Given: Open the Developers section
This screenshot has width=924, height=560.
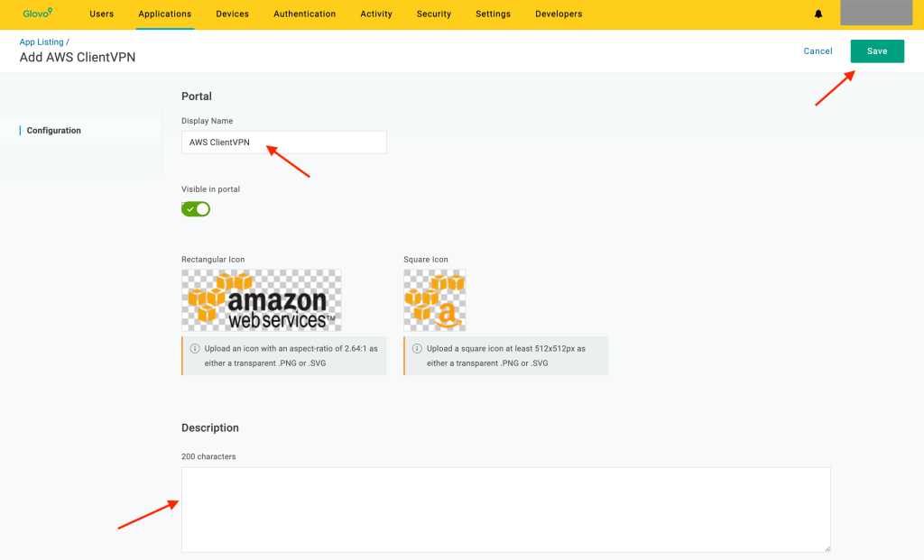Looking at the screenshot, I should pos(558,14).
